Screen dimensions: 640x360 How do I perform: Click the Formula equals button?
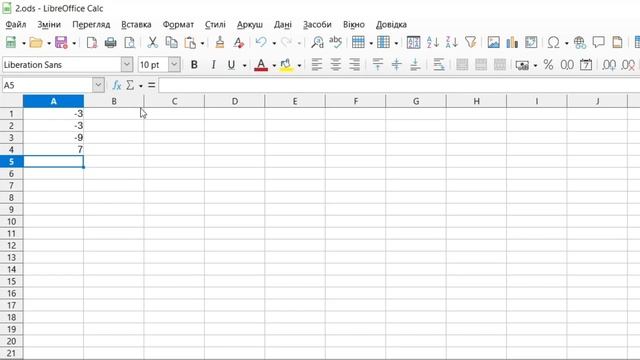[x=151, y=85]
